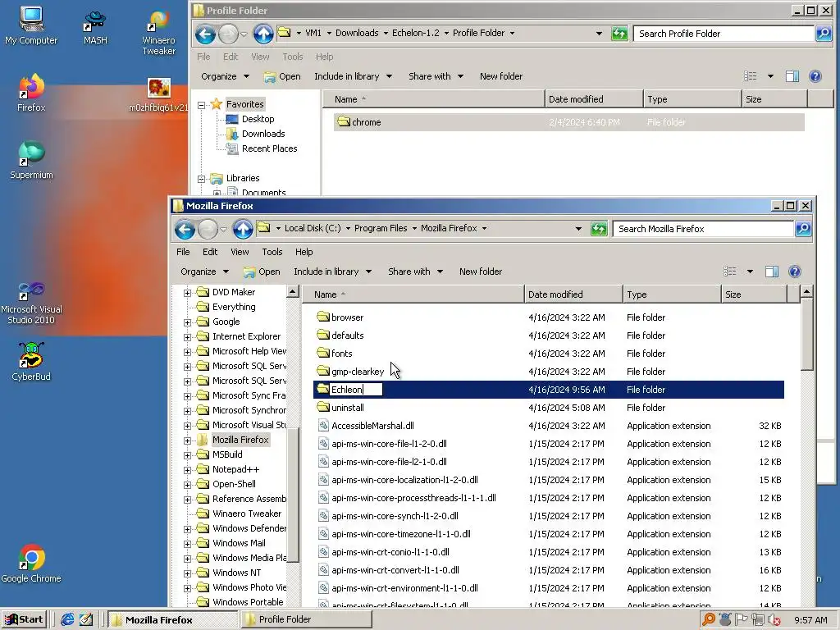Screen dimensions: 840x630
Task: Select Mozilla Firefox in folder tree
Action: click(240, 440)
